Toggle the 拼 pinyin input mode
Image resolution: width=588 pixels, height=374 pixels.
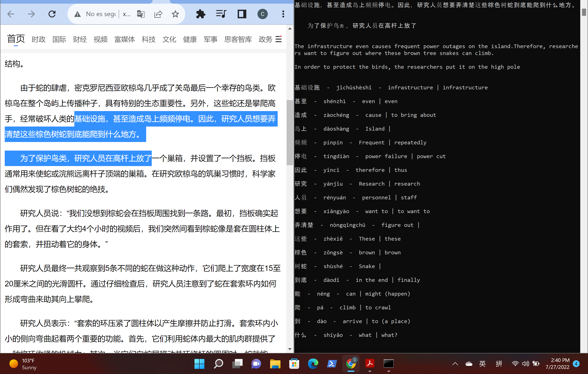(x=499, y=364)
